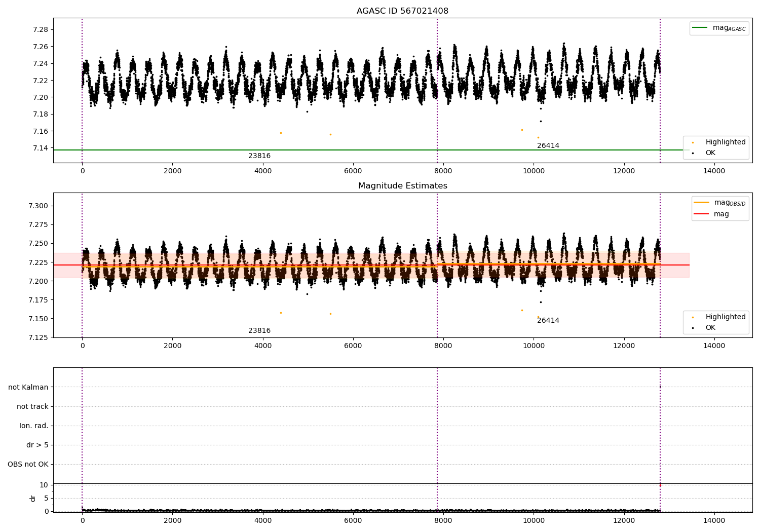Click the 7.275 y-tick in middle plot
The height and width of the screenshot is (532, 760).
(39, 224)
